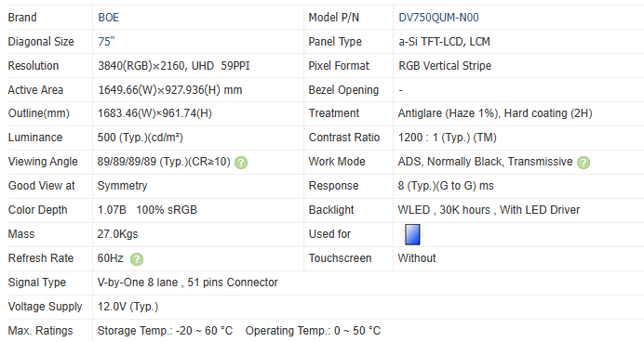Click the 12.0V voltage supply value
This screenshot has height=342, width=644.
[127, 307]
